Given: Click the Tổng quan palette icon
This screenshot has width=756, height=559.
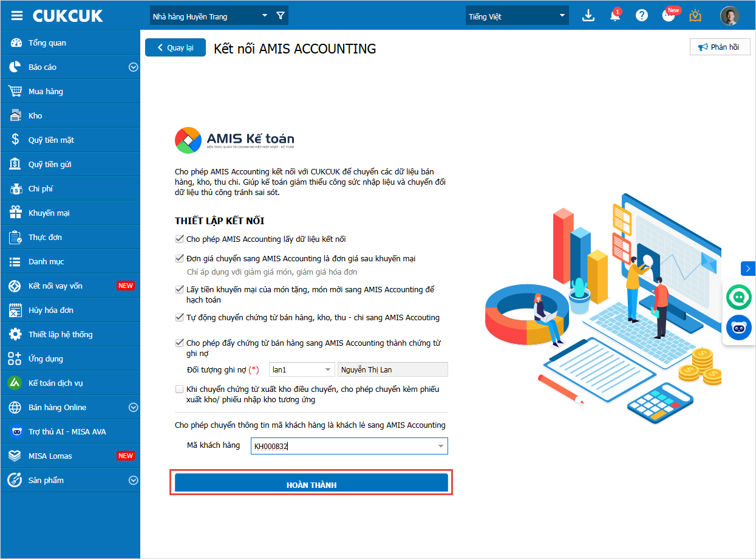Looking at the screenshot, I should click(x=15, y=43).
